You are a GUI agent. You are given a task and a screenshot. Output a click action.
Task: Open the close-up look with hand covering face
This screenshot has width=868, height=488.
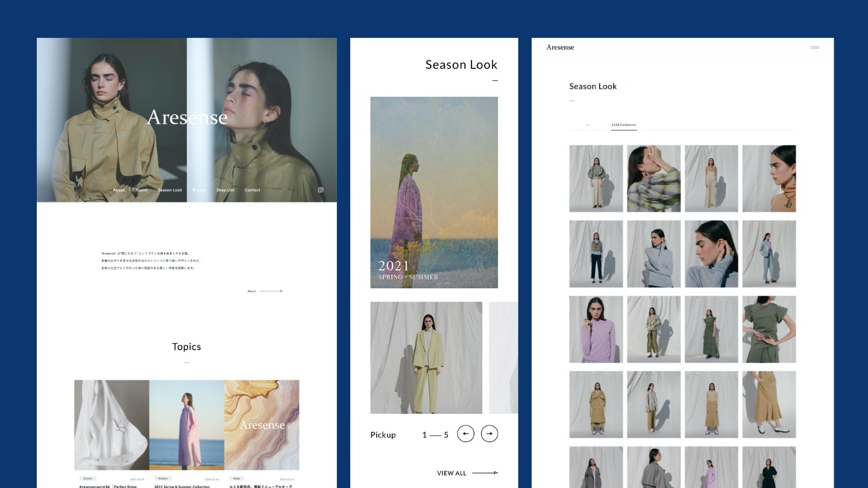pos(653,179)
